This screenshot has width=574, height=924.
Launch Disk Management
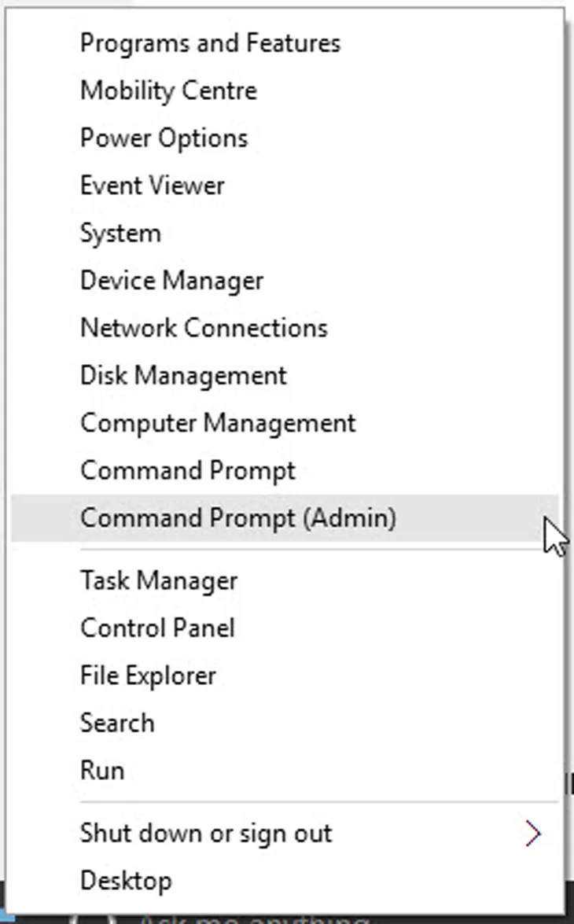183,375
